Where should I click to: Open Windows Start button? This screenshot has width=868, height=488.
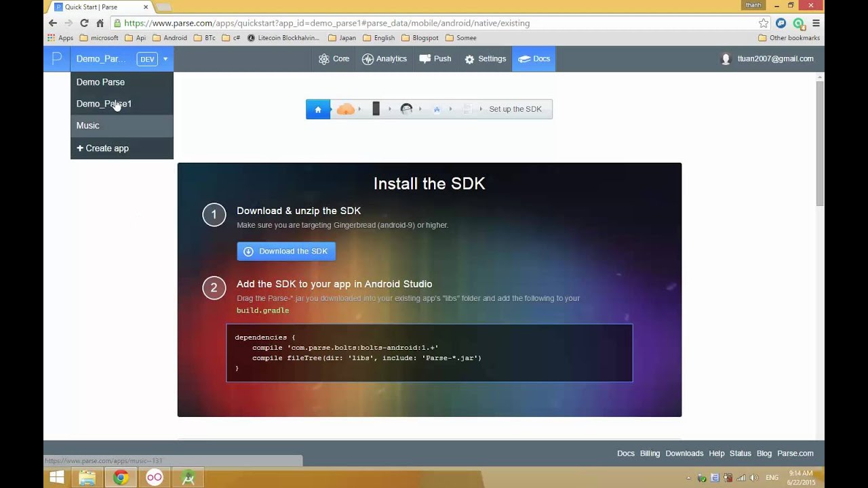pyautogui.click(x=57, y=478)
